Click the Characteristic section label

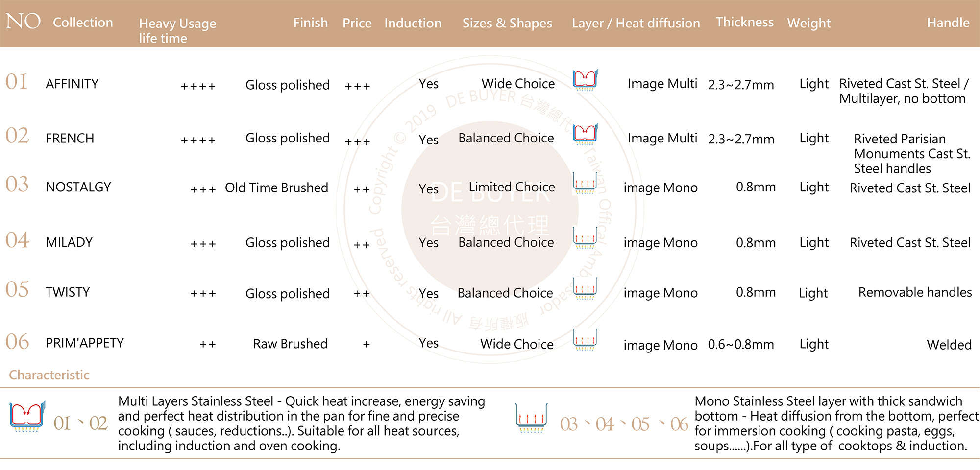[x=49, y=375]
